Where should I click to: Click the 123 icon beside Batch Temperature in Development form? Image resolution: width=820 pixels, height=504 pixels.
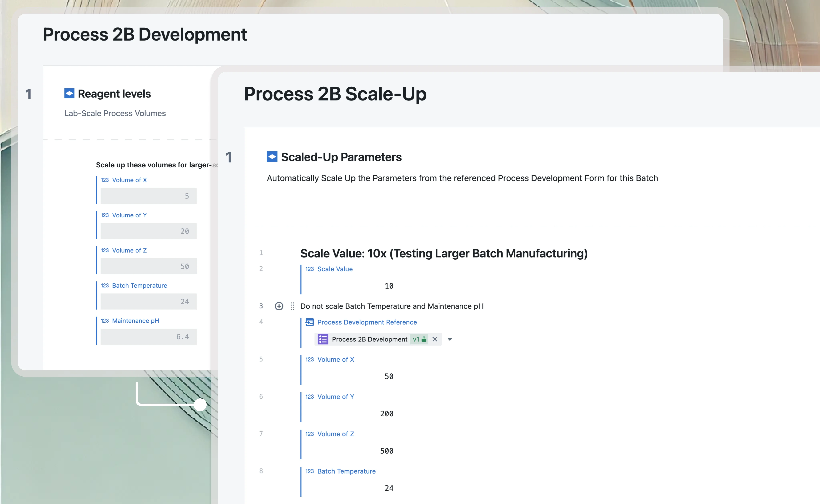point(105,285)
